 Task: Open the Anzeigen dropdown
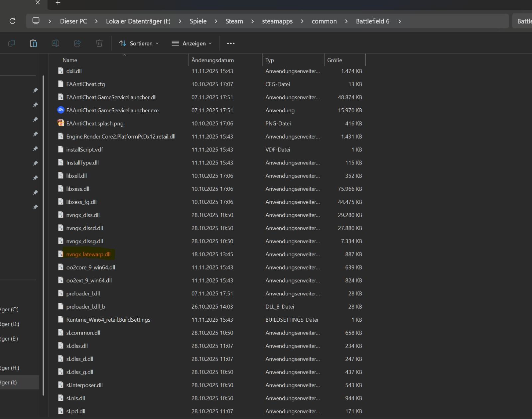pyautogui.click(x=192, y=43)
